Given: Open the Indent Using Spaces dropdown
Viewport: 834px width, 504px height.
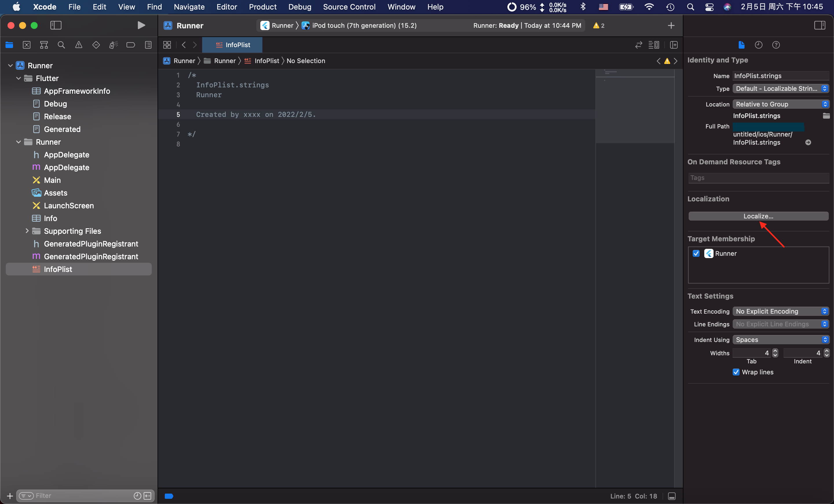Looking at the screenshot, I should [781, 340].
